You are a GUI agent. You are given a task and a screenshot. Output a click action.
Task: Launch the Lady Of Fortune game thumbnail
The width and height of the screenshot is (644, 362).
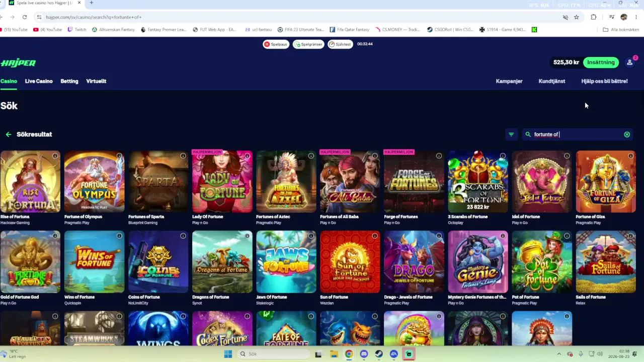coord(222,182)
